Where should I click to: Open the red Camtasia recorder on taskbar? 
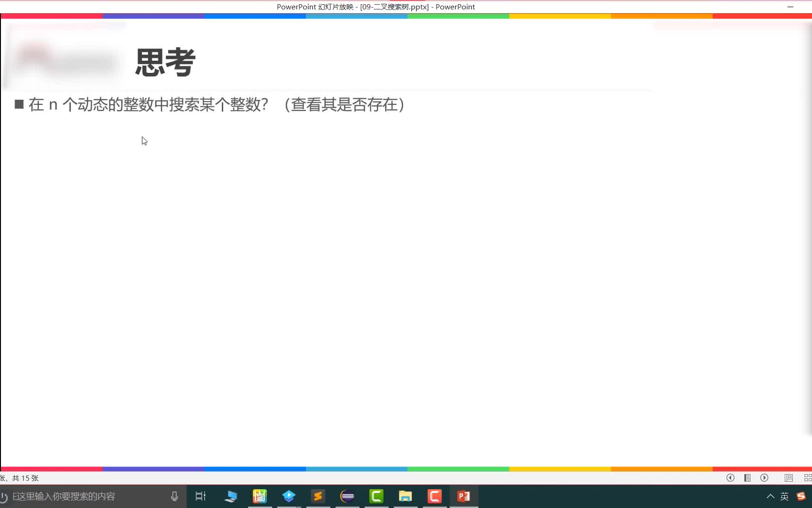pos(435,496)
